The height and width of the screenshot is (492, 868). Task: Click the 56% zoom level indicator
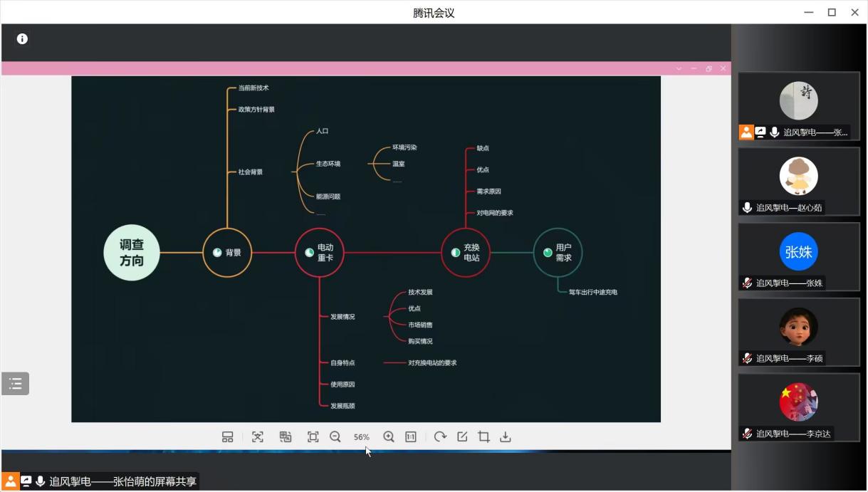tap(362, 437)
